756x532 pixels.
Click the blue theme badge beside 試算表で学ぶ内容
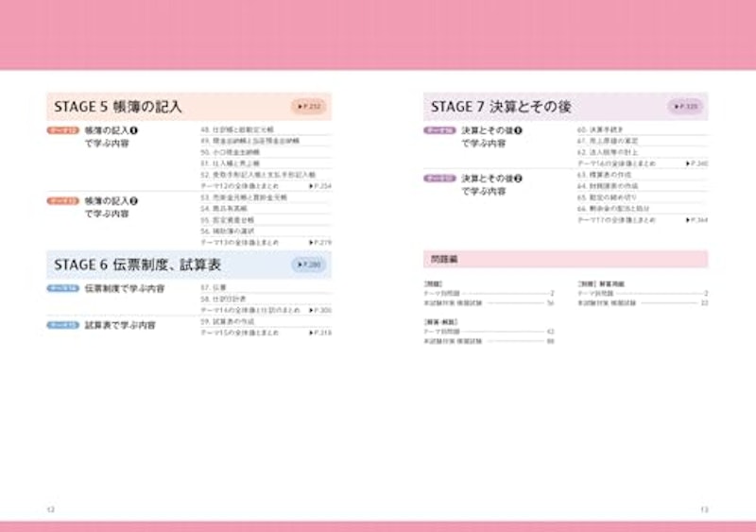coord(62,325)
